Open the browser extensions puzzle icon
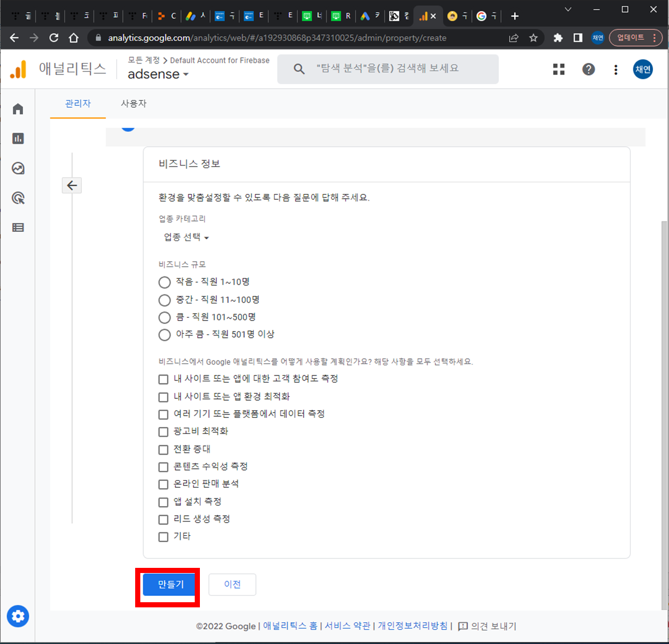Viewport: 669px width, 644px height. (x=558, y=38)
